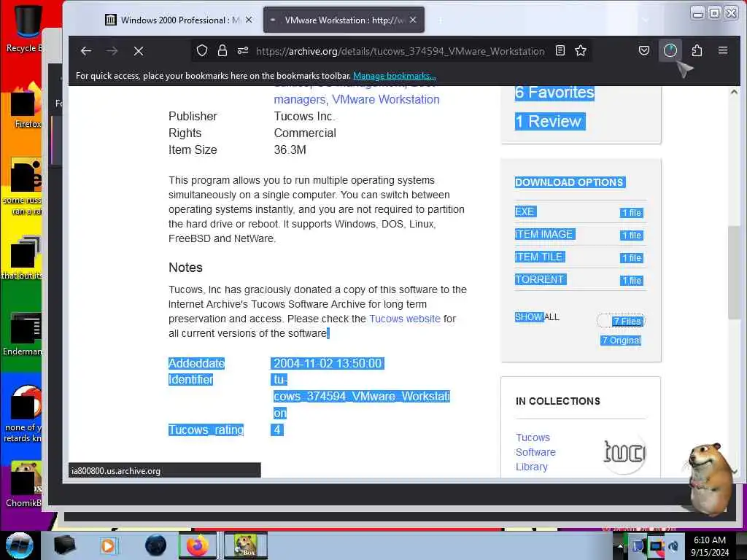Click the volume speaker tray icon
Image resolution: width=747 pixels, height=560 pixels.
[x=673, y=546]
